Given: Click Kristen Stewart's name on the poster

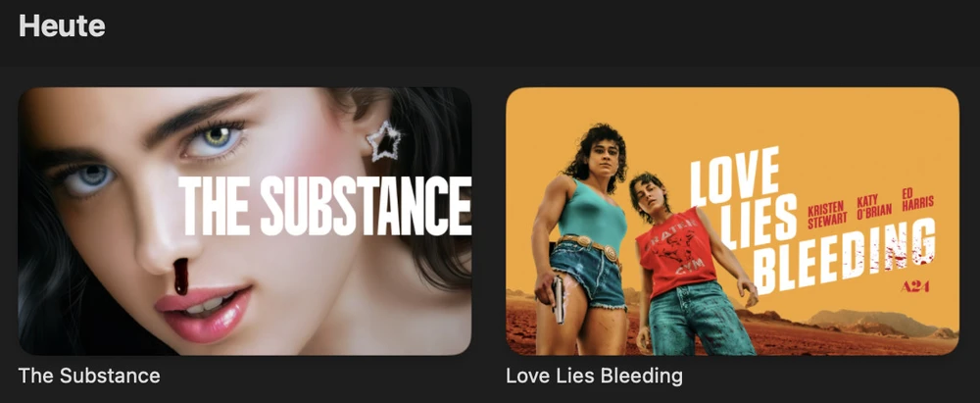Looking at the screenshot, I should [827, 214].
